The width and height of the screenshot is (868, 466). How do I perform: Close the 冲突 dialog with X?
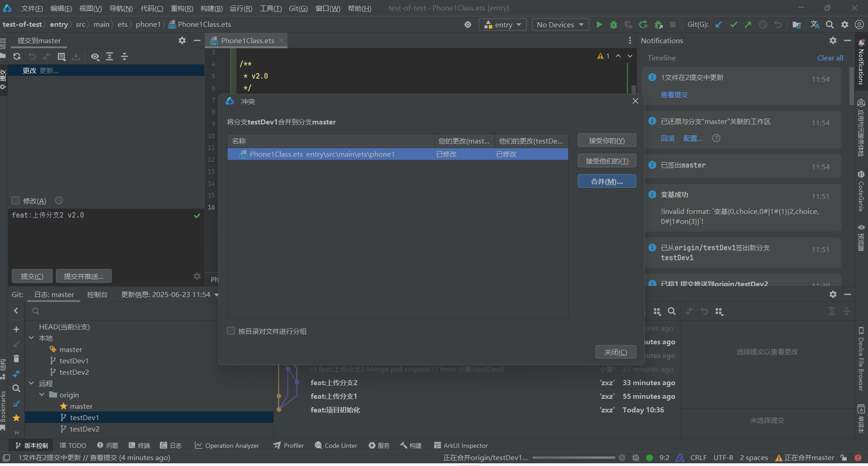pos(635,101)
